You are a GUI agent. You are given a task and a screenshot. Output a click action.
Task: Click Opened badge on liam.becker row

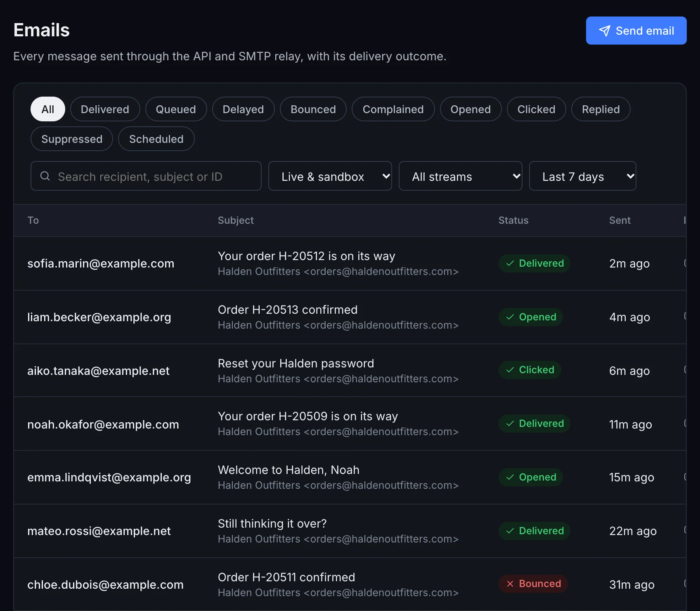point(531,317)
